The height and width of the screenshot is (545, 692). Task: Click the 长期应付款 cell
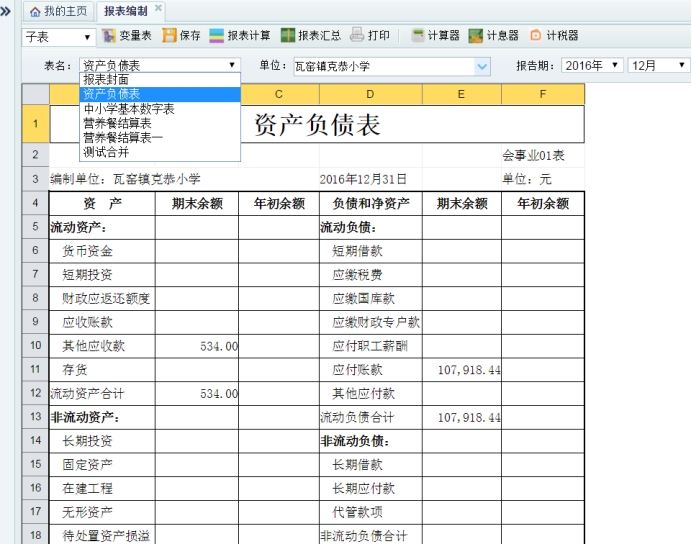[x=370, y=489]
